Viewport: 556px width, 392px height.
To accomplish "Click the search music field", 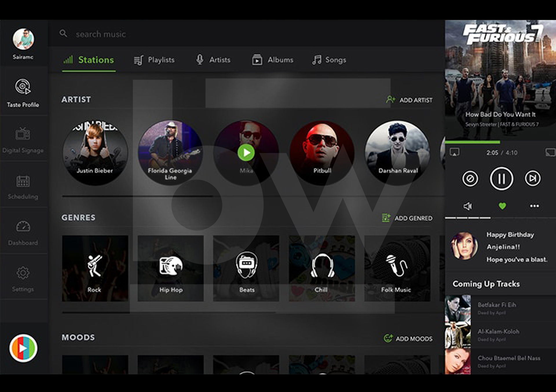I will [x=101, y=34].
